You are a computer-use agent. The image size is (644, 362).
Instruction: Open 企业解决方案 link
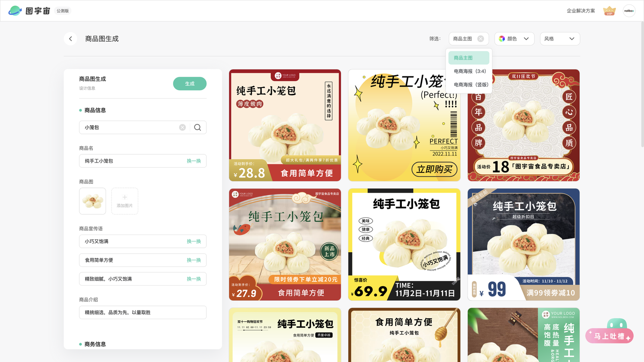[580, 11]
